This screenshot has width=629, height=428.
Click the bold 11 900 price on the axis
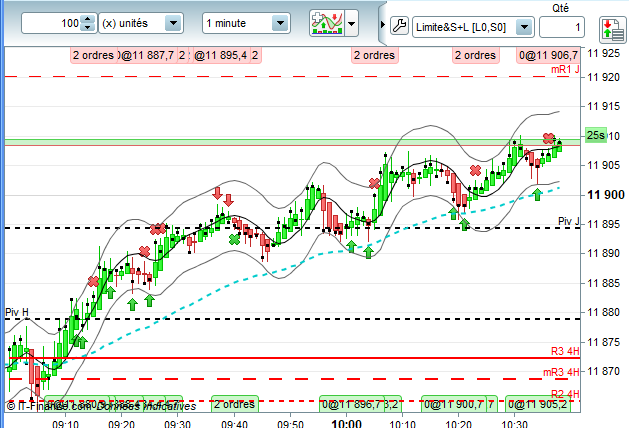(x=606, y=195)
